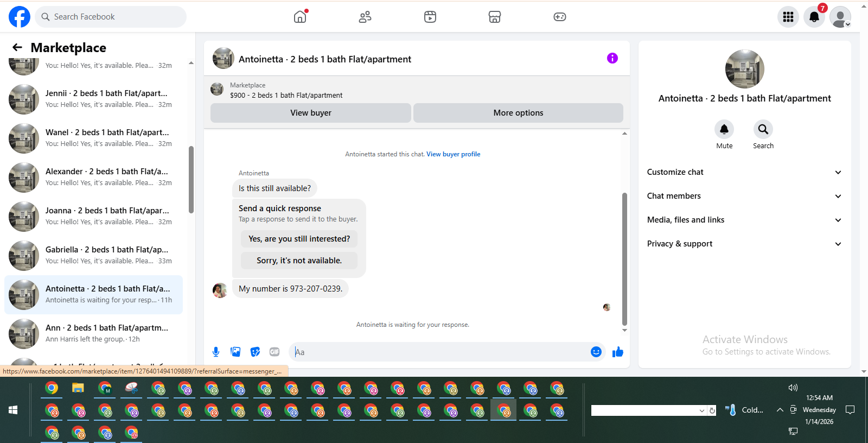Image resolution: width=868 pixels, height=443 pixels.
Task: Open the Facebook logo home link
Action: 20,17
